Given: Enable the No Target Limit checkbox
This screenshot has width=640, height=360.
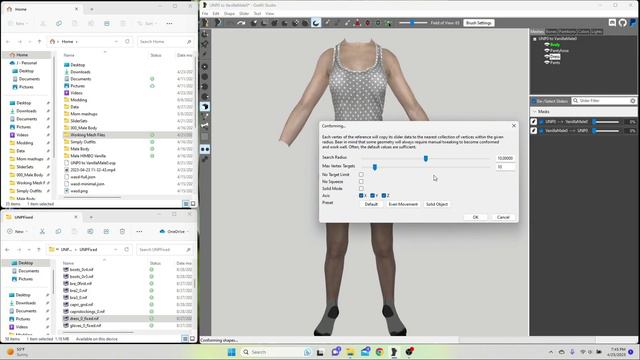Looking at the screenshot, I should pyautogui.click(x=361, y=174).
